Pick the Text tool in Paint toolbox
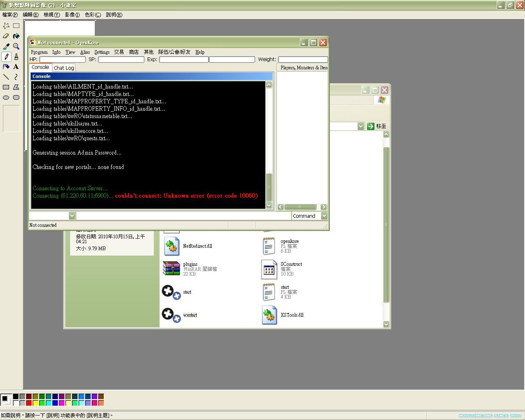 click(x=16, y=67)
